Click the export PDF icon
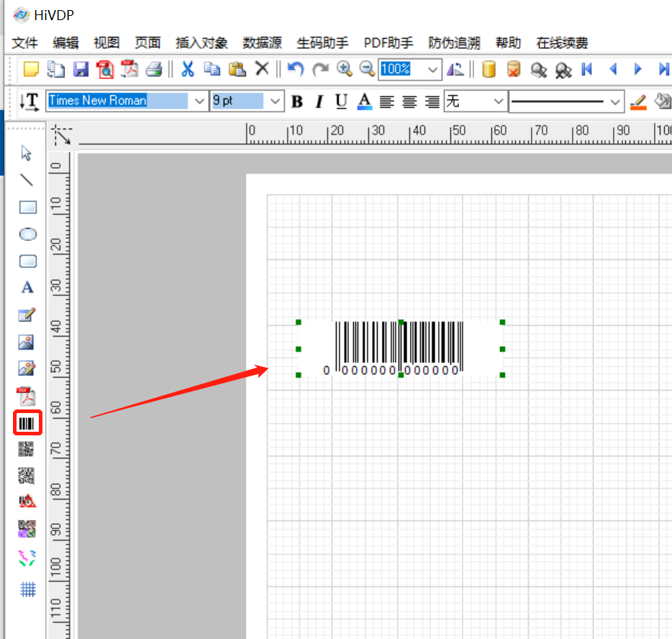 pyautogui.click(x=130, y=69)
